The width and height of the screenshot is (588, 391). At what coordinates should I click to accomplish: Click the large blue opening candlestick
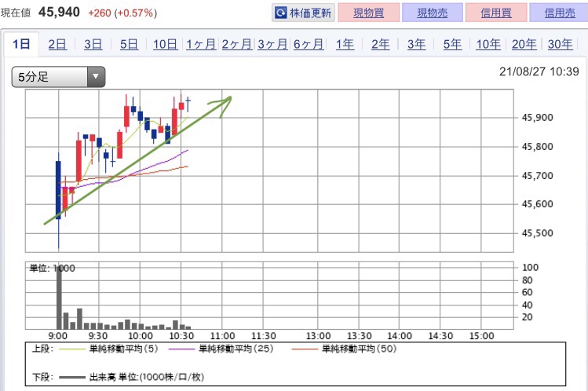pos(59,190)
